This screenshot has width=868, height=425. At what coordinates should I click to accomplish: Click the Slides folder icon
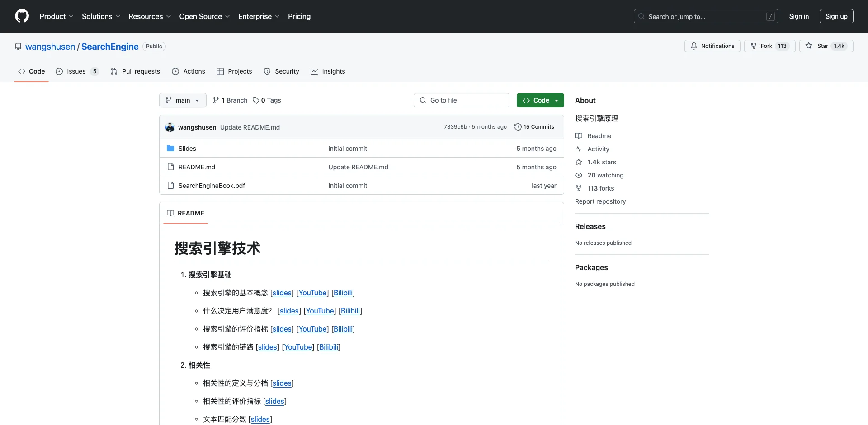(170, 148)
